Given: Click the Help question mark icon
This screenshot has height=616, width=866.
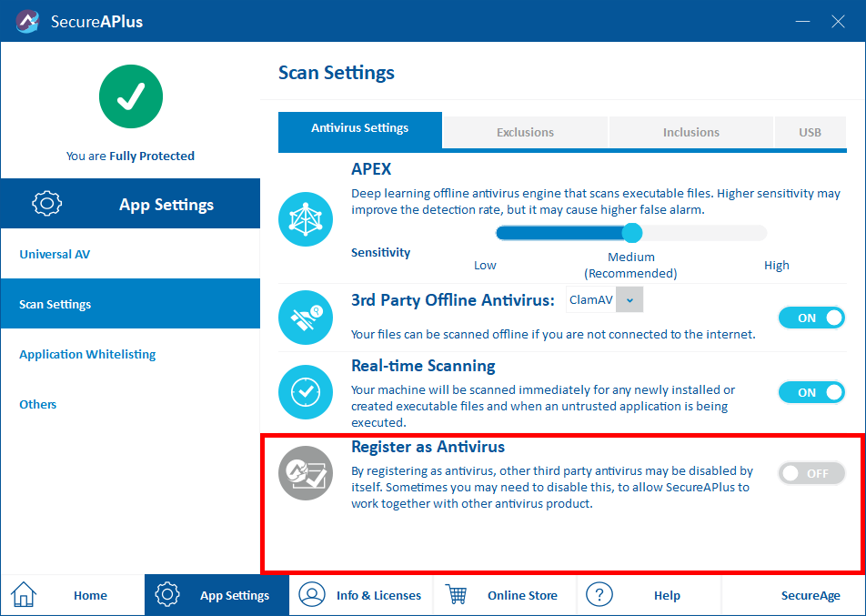Looking at the screenshot, I should pos(599,595).
